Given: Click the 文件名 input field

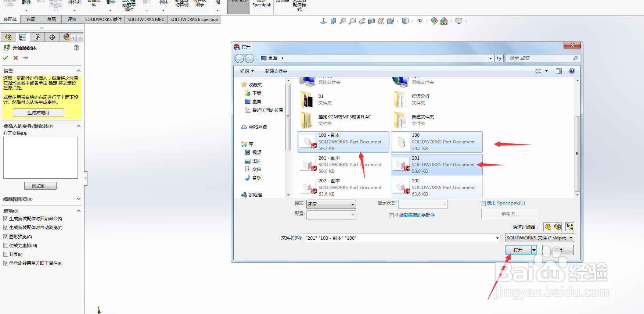Looking at the screenshot, I should click(x=399, y=238).
